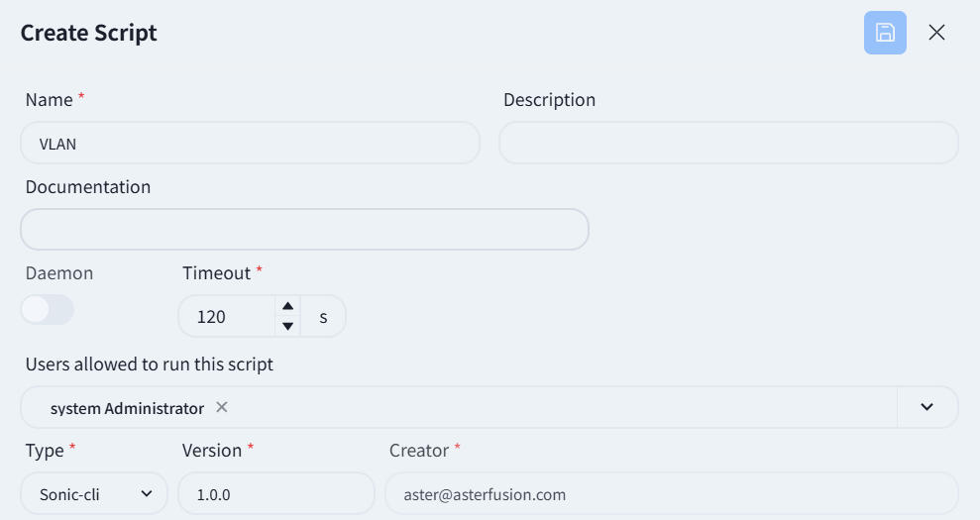Viewport: 980px width, 520px height.
Task: Expand the allowed users dropdown chevron
Action: [x=926, y=407]
